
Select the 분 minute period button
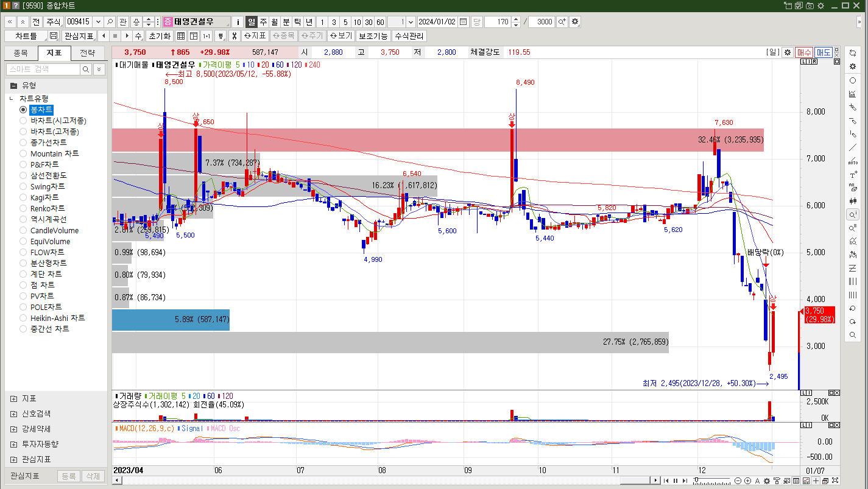[286, 21]
